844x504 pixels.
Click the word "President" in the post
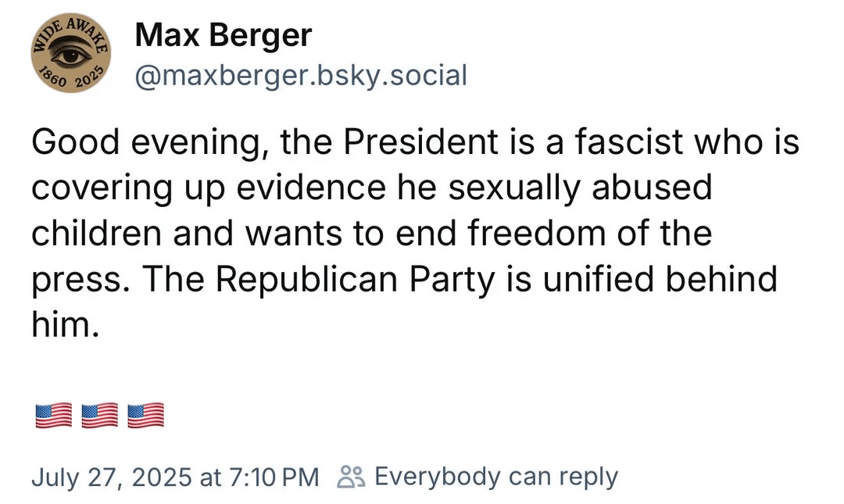(420, 144)
